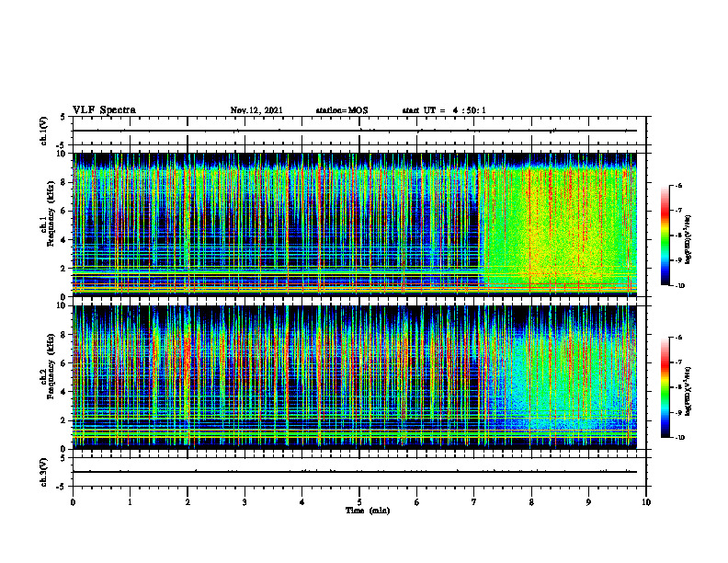The width and height of the screenshot is (728, 563).
Task: Click the '4' kHz tick on ch.2 axis
Action: point(64,392)
